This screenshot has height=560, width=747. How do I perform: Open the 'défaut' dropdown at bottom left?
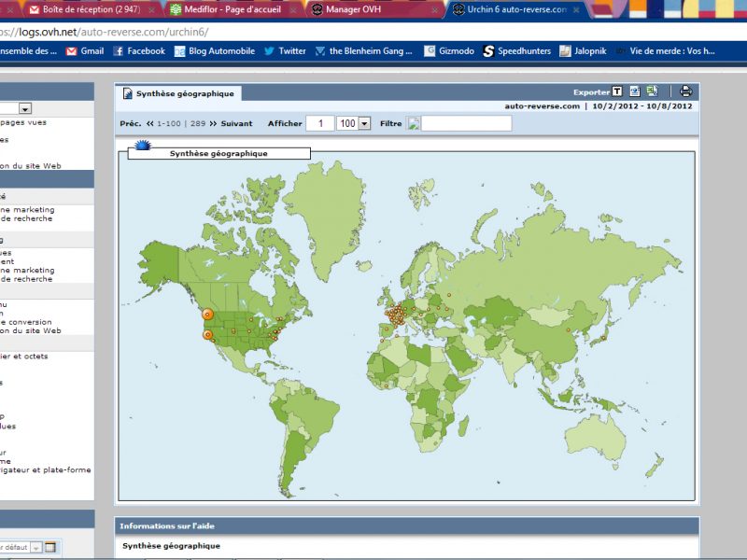pyautogui.click(x=35, y=547)
